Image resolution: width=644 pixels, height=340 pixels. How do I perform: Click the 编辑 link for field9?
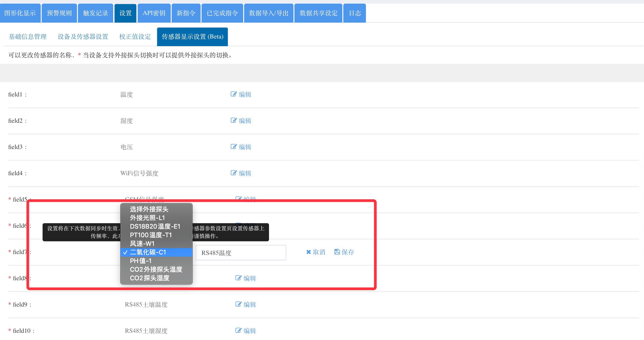click(x=250, y=304)
